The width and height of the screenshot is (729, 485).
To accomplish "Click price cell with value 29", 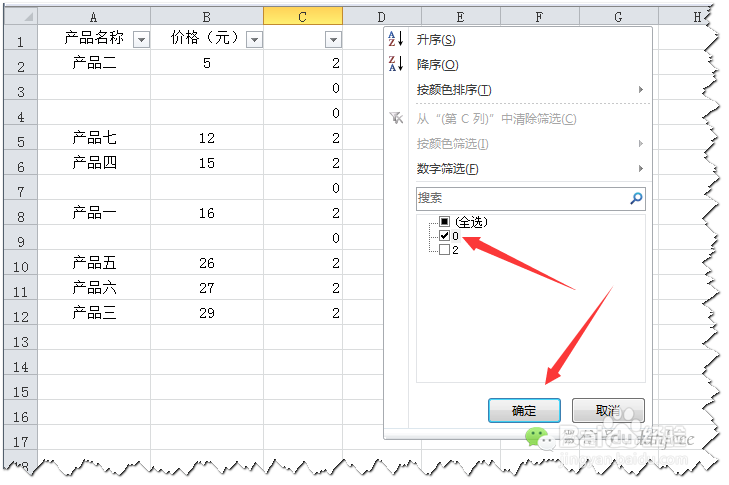I will pos(207,312).
